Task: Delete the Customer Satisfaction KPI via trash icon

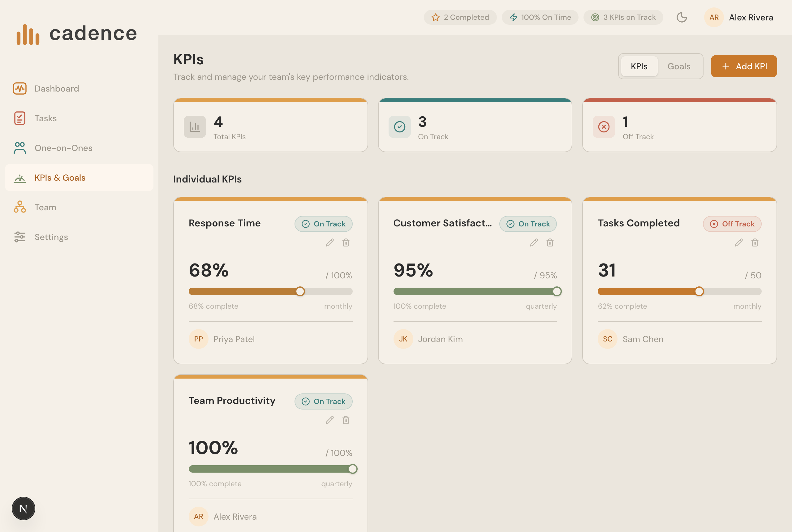Action: 550,242
